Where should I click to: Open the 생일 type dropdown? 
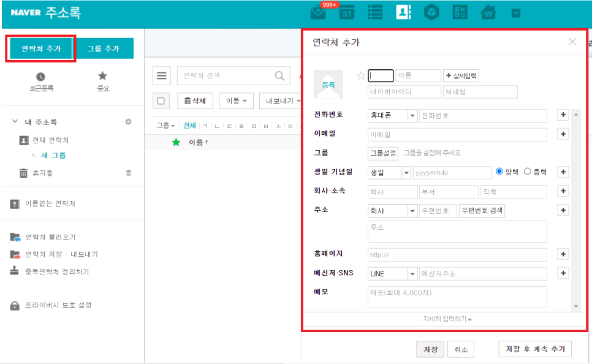389,173
